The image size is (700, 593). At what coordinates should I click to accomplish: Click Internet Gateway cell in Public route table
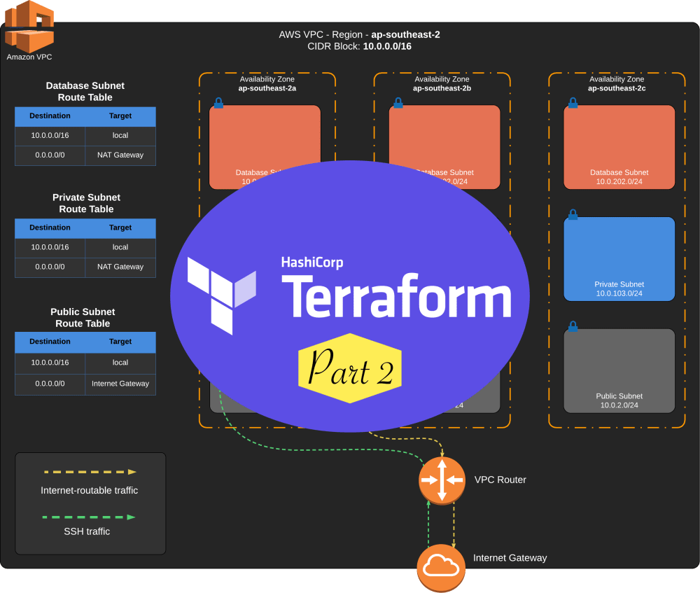(120, 384)
